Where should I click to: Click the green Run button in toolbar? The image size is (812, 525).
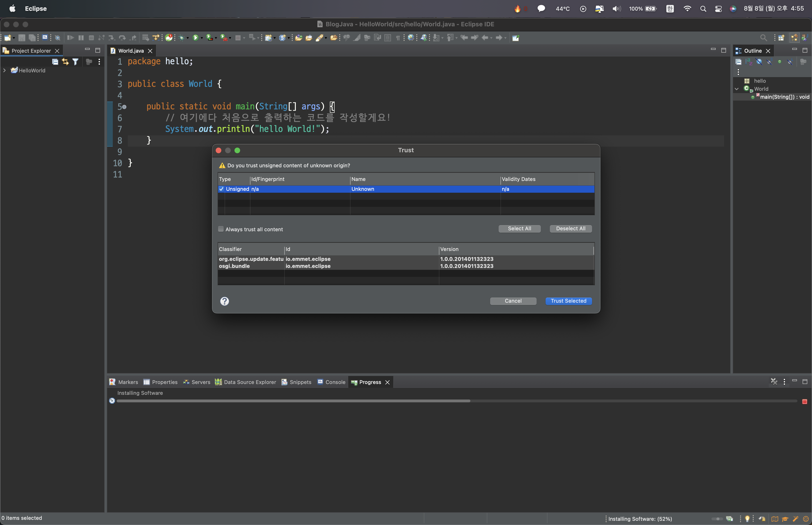(x=195, y=38)
